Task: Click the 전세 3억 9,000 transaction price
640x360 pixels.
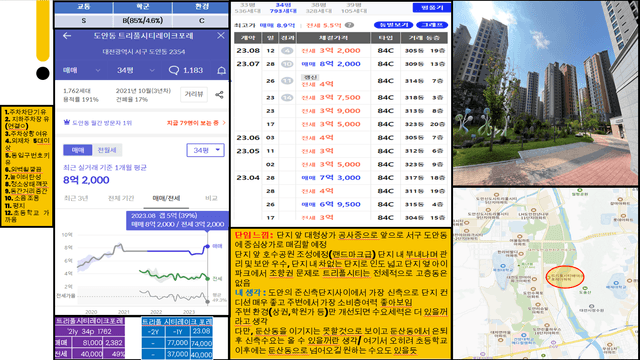Action: pyautogui.click(x=331, y=111)
